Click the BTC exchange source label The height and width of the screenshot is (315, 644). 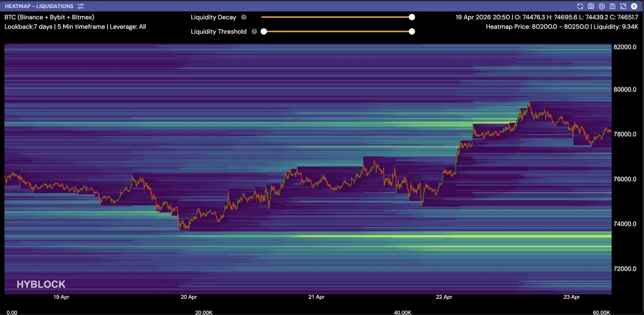[x=49, y=17]
